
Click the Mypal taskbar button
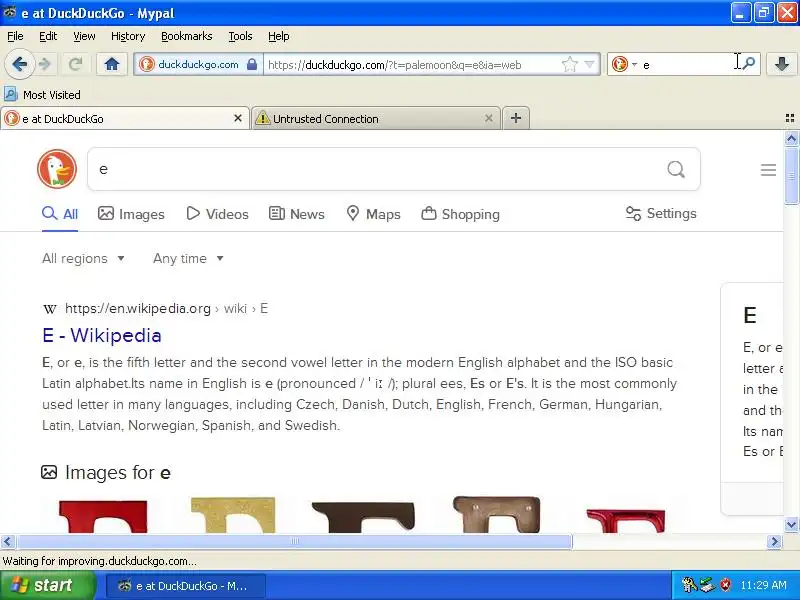[186, 586]
